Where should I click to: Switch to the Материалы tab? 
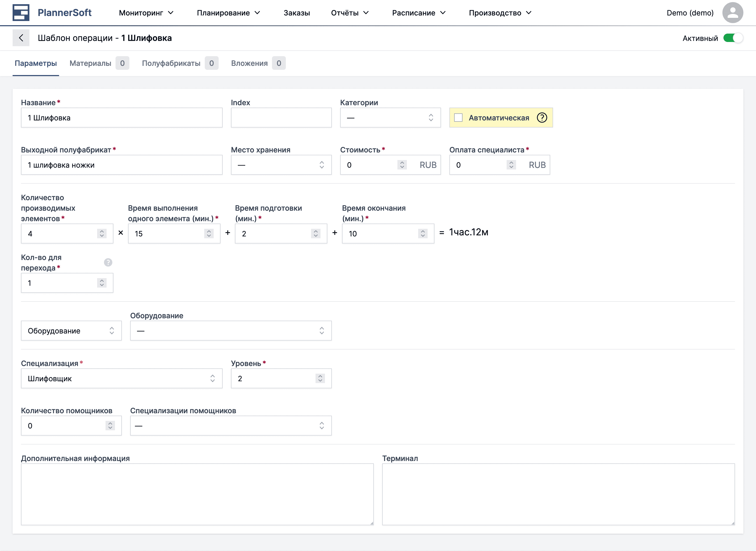pos(90,63)
